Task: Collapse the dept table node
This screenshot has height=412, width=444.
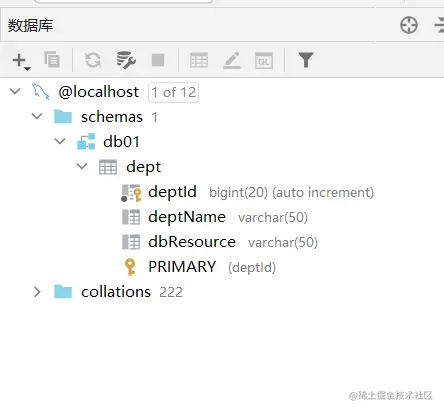Action: pyautogui.click(x=82, y=166)
